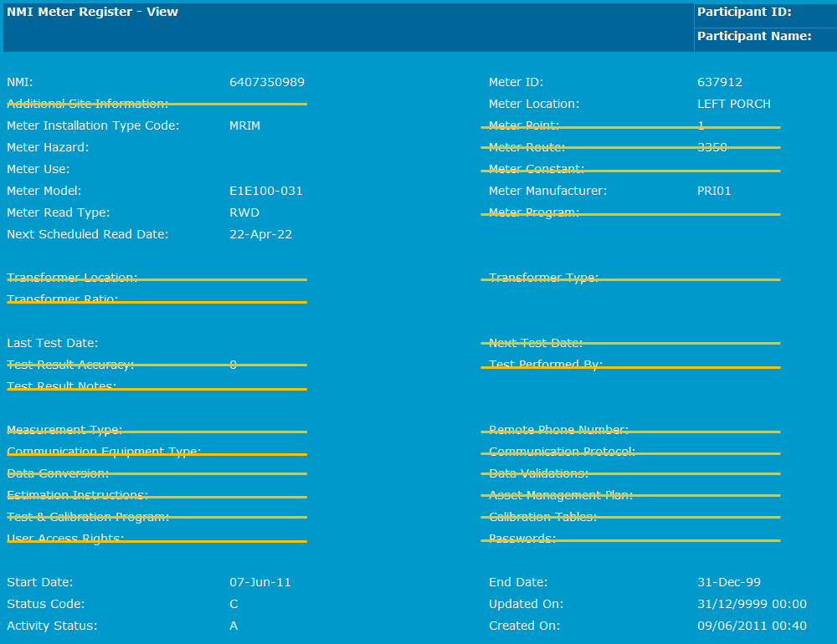The image size is (837, 644).
Task: Select the Created On timestamp value
Action: (x=751, y=626)
